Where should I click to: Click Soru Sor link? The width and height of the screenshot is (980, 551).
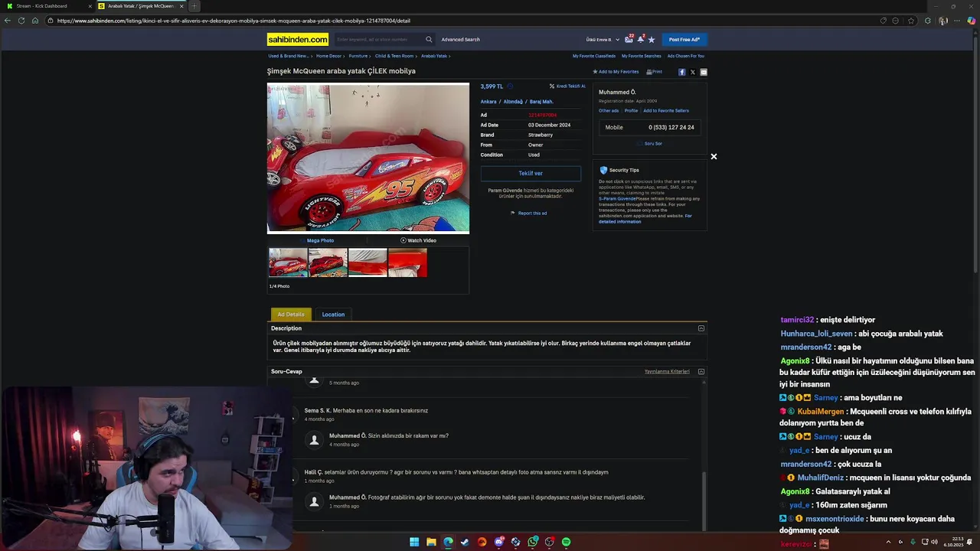(650, 144)
